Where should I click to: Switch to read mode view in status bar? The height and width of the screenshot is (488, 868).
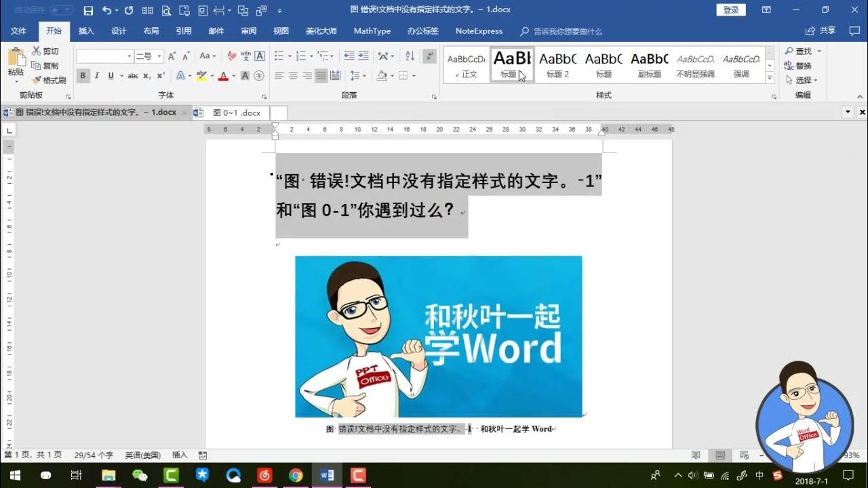696,455
